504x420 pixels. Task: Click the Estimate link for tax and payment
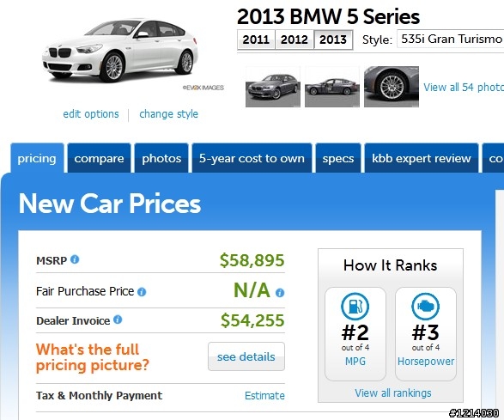point(264,396)
